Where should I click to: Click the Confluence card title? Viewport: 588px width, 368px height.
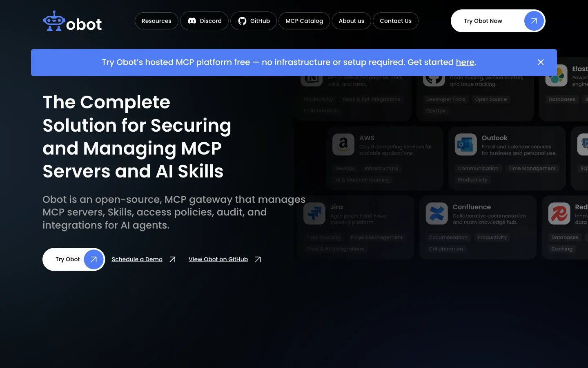coord(472,207)
